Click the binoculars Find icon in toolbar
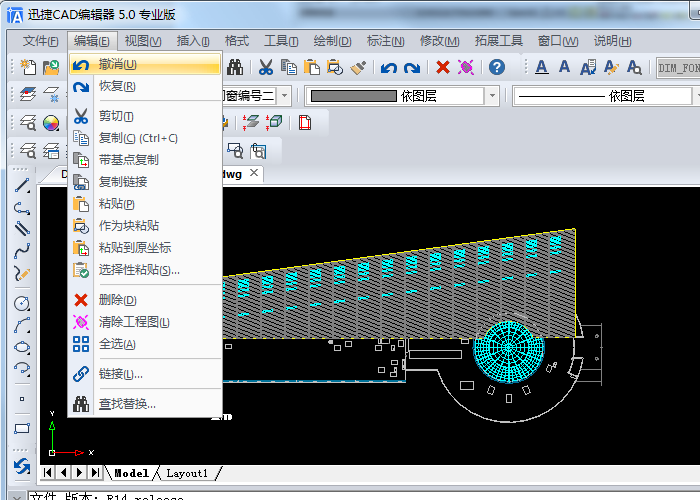This screenshot has height=500, width=700. (x=235, y=67)
